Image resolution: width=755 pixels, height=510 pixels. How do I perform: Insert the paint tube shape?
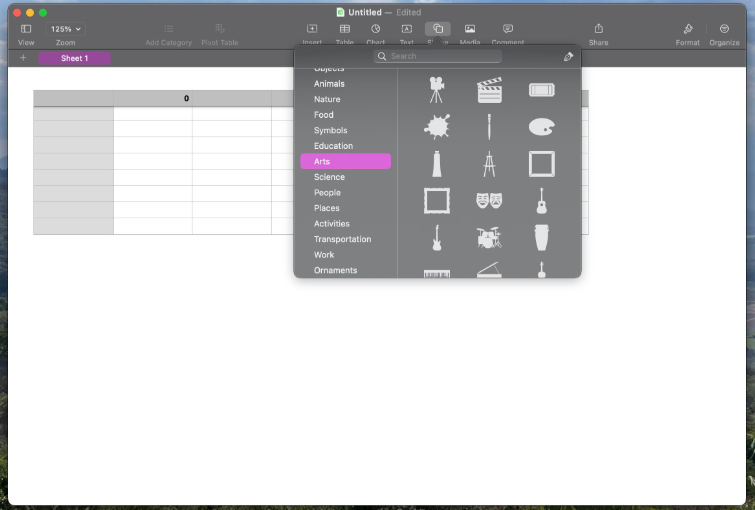[437, 164]
